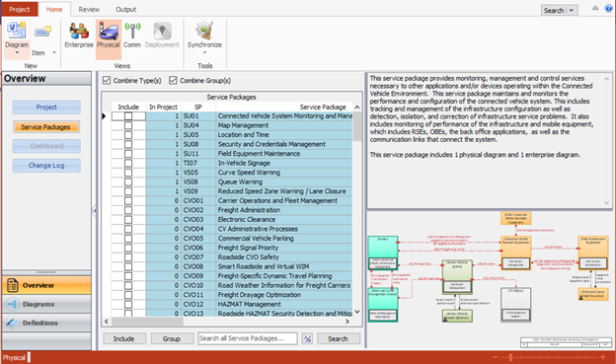Click the Service Packages button

[46, 127]
